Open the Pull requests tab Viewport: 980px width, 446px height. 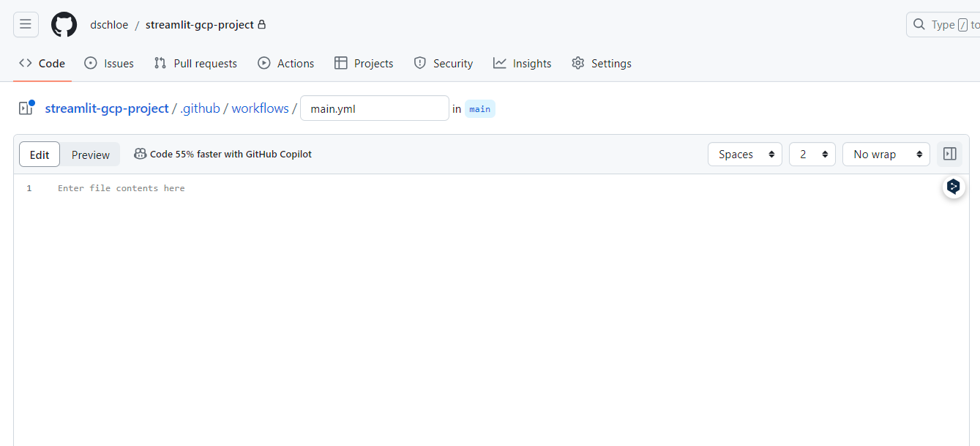pos(195,63)
